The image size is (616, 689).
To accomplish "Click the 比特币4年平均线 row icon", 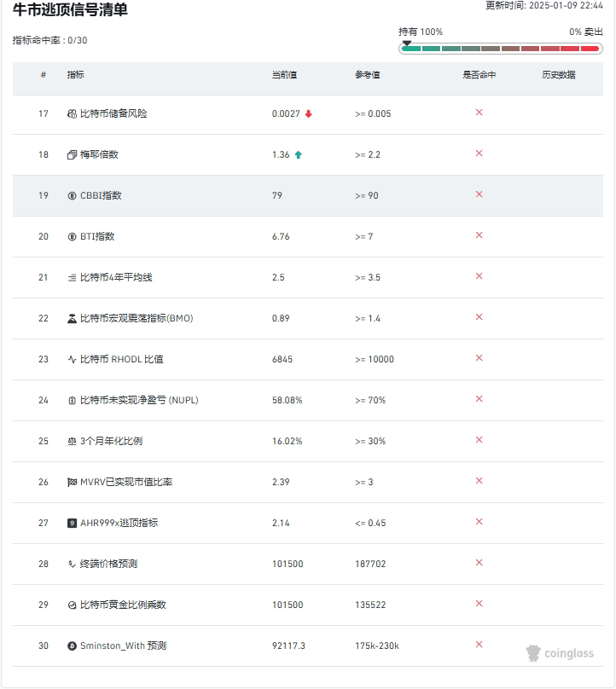I will click(x=72, y=278).
